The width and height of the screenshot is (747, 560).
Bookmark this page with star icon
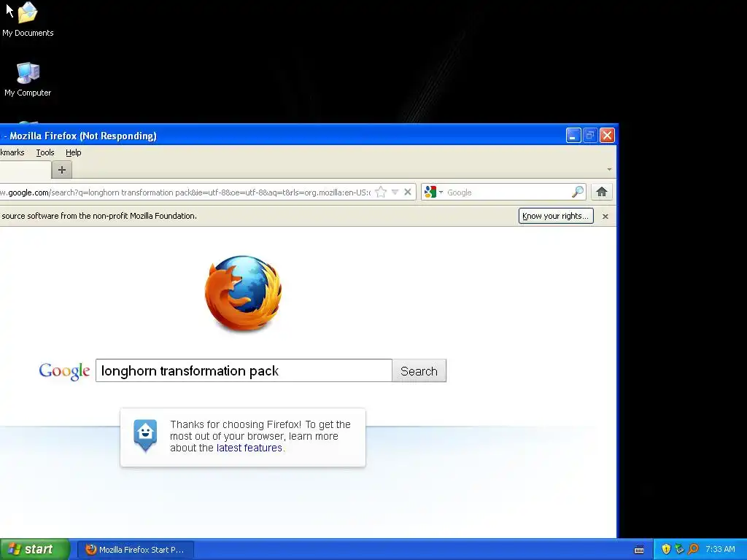pyautogui.click(x=381, y=192)
